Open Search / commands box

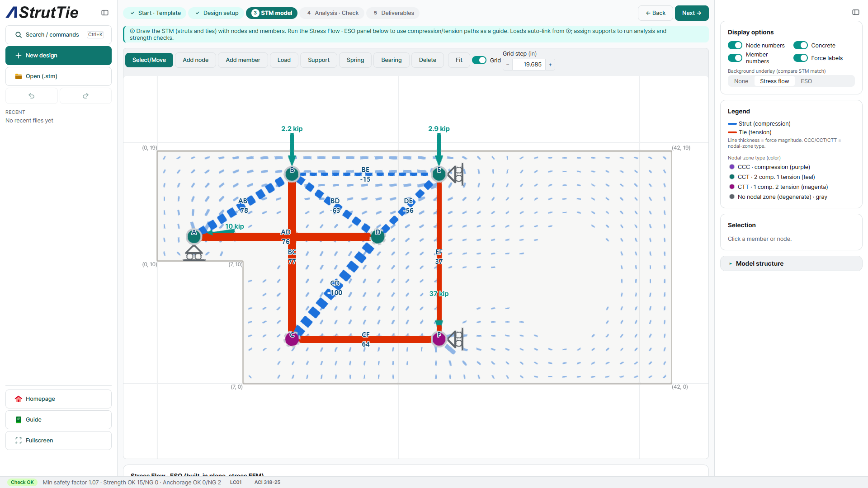click(x=58, y=35)
